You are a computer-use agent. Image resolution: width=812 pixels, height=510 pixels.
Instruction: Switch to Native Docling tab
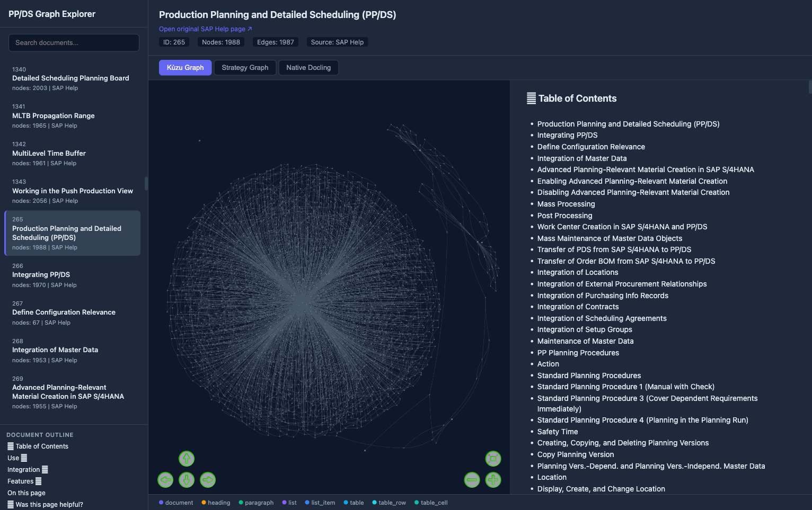(x=308, y=68)
